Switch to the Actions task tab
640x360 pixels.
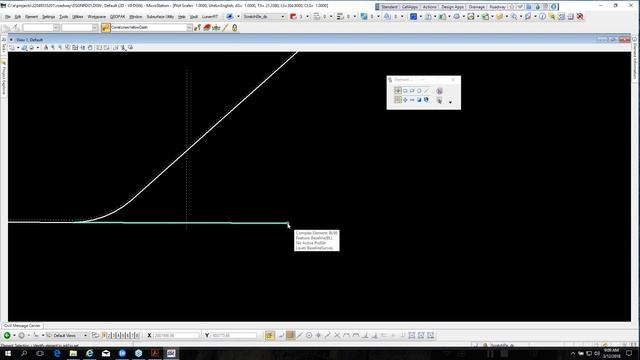click(429, 7)
